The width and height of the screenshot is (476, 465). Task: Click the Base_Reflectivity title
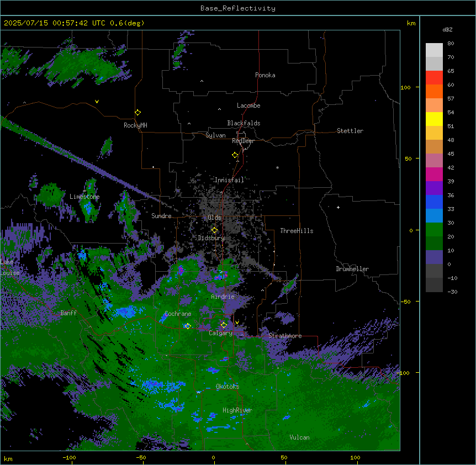coord(238,8)
